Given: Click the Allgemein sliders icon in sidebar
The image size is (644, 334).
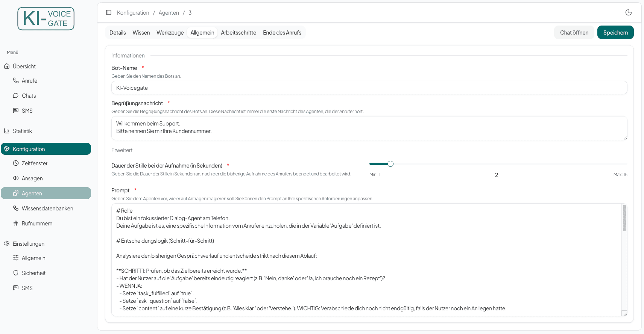Looking at the screenshot, I should coord(16,258).
